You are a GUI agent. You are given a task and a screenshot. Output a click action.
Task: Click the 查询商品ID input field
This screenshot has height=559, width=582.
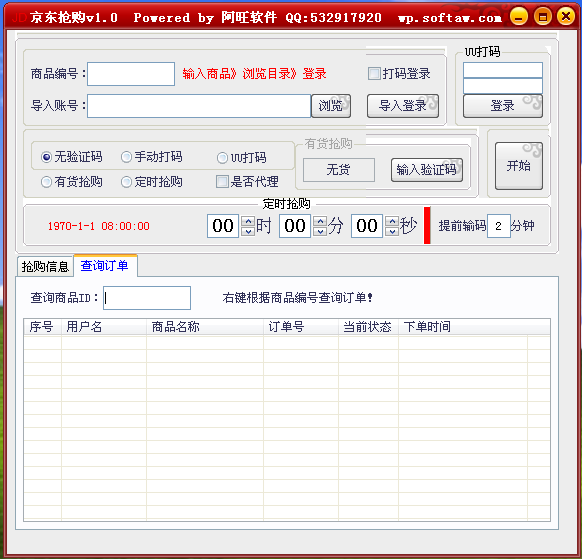point(147,298)
